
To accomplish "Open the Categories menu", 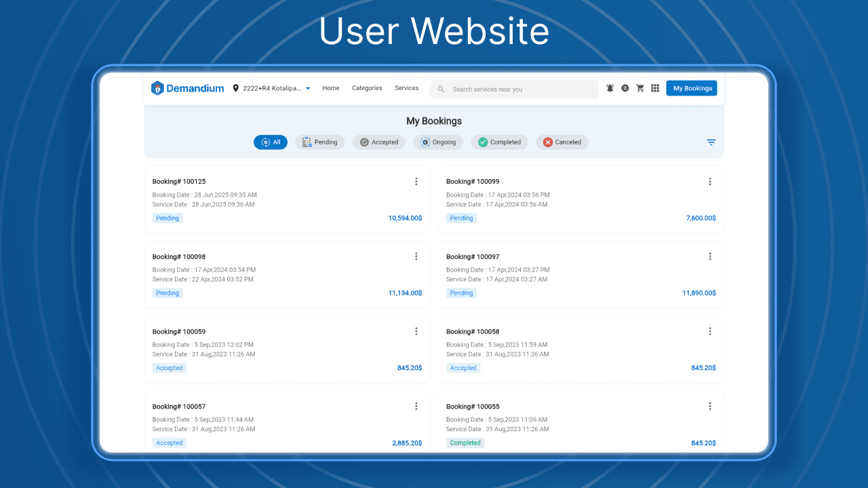I will (367, 88).
